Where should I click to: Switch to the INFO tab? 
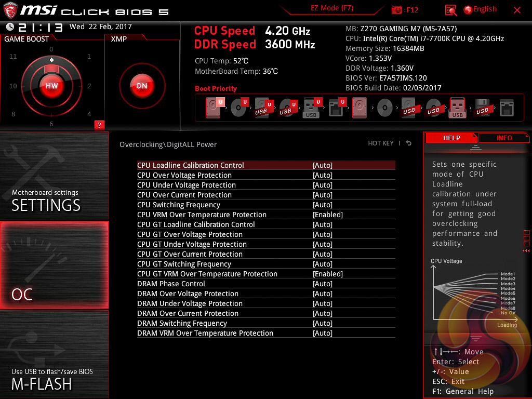point(504,138)
